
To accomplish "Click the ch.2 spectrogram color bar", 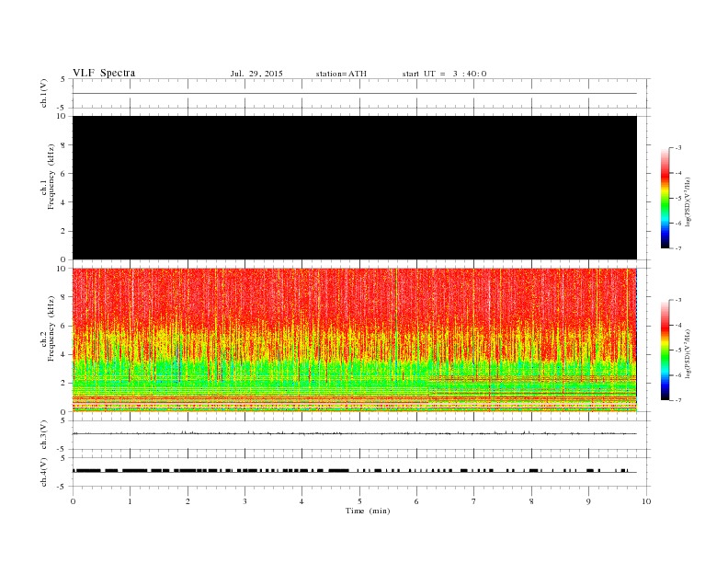I will [x=665, y=350].
